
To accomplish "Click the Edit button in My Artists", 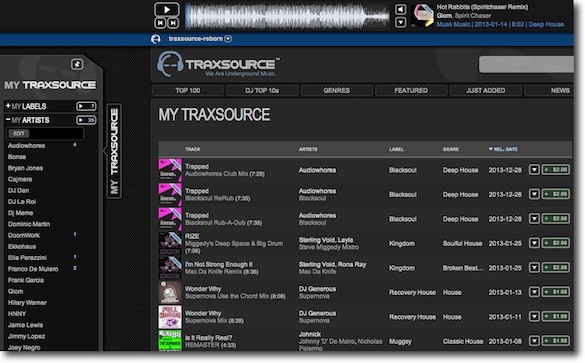I will click(19, 133).
